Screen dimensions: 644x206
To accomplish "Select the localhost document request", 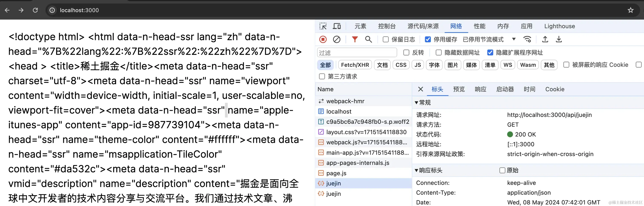I will [364, 111].
